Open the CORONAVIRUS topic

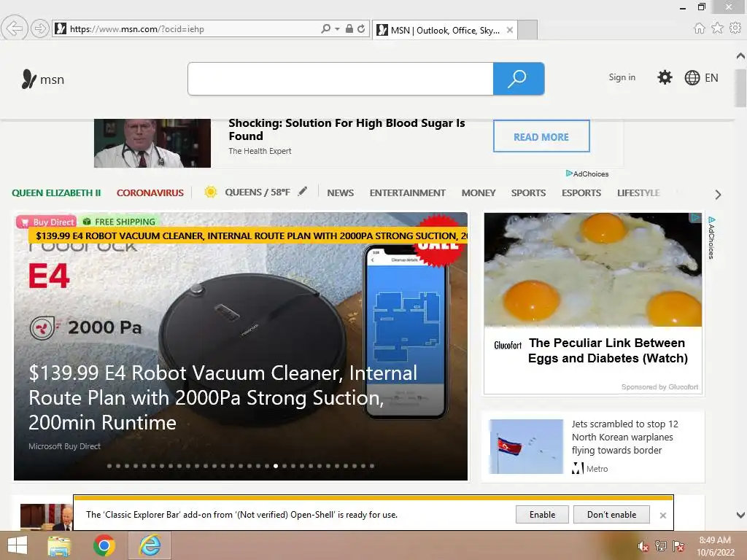tap(150, 192)
